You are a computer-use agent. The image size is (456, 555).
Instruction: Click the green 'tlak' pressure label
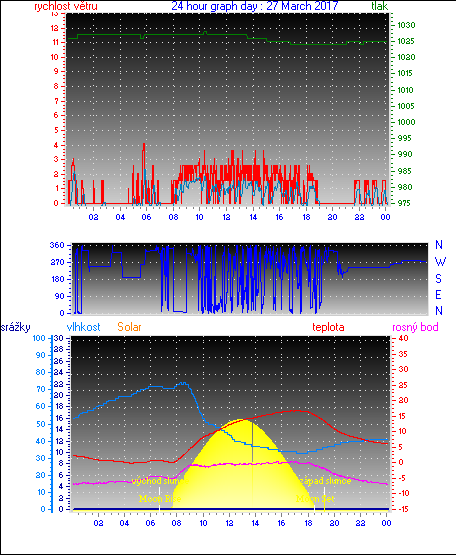click(380, 6)
